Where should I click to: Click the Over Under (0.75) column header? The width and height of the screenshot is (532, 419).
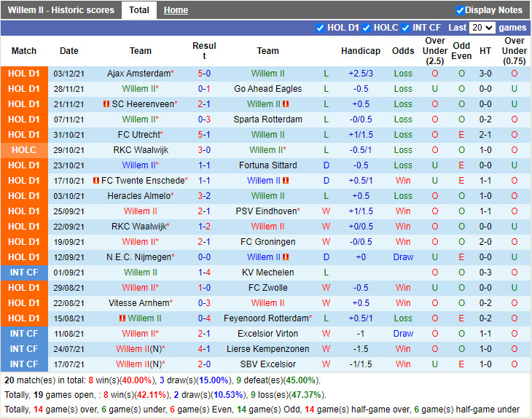(x=515, y=51)
